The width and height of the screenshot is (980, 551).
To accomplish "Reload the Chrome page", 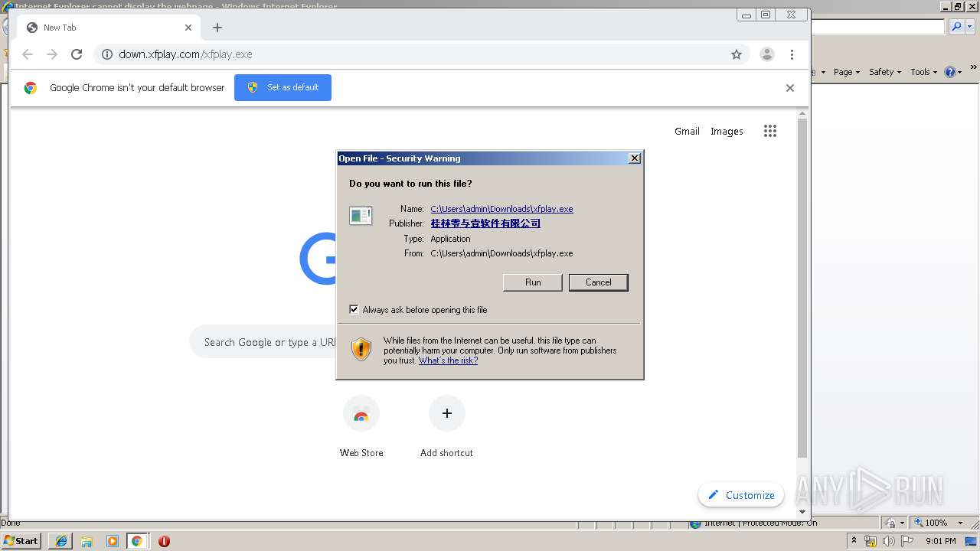I will click(x=77, y=54).
